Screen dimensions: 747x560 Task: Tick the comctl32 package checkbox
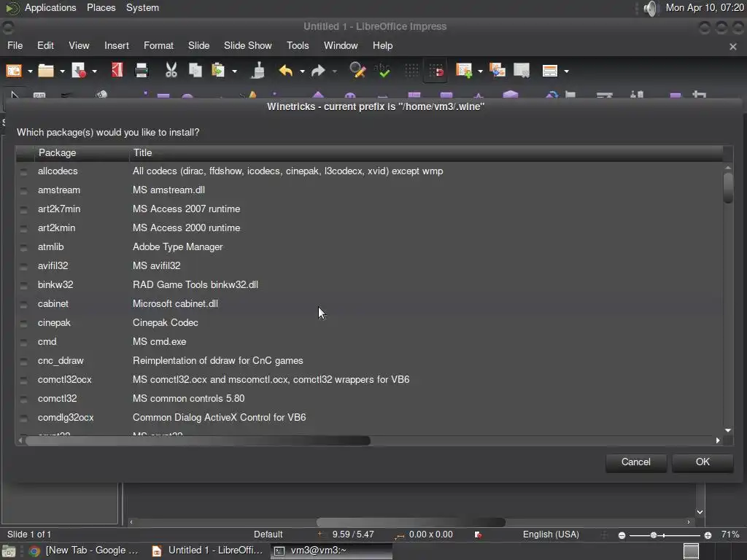(23, 399)
